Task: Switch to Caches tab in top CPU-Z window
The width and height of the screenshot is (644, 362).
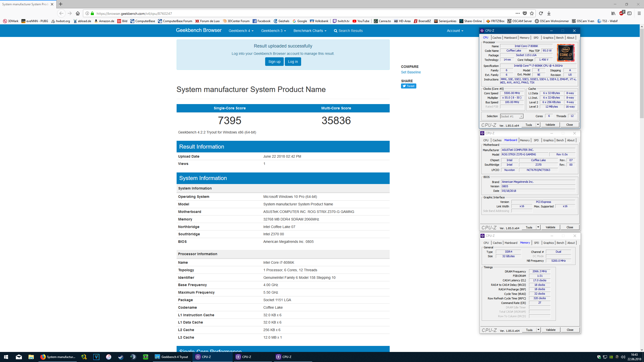Action: point(497,38)
